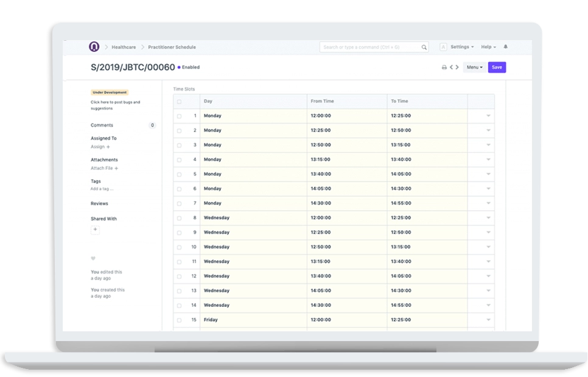This screenshot has height=377, width=588.
Task: Click the search or type a command field
Action: [x=374, y=47]
